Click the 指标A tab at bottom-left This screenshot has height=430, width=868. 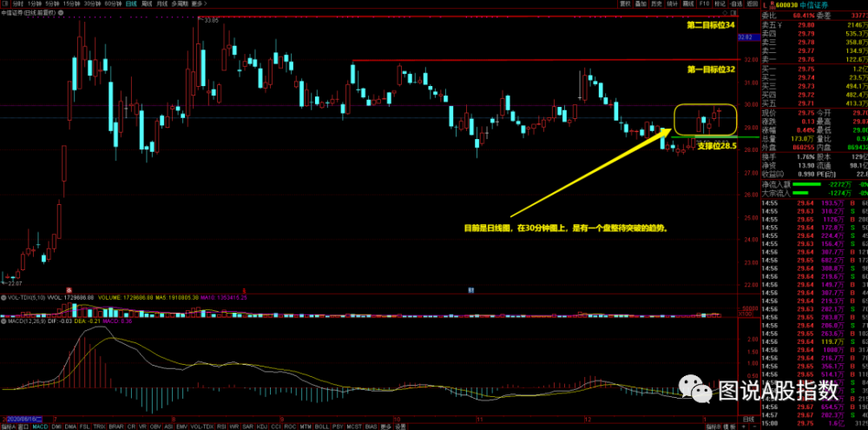pyautogui.click(x=9, y=427)
